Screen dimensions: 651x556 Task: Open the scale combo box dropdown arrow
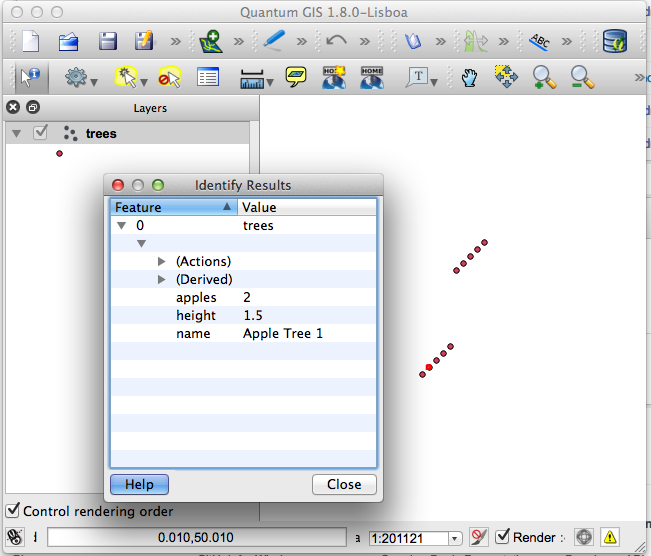point(455,539)
